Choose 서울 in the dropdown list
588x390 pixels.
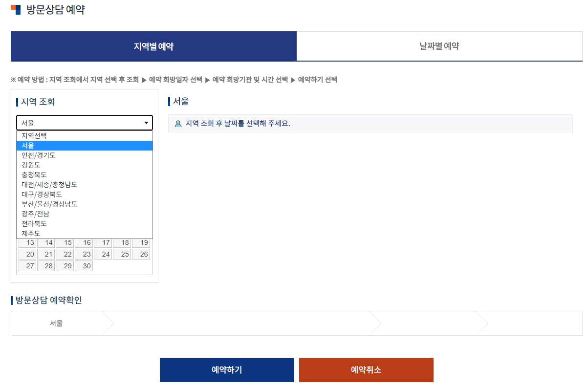tap(85, 146)
